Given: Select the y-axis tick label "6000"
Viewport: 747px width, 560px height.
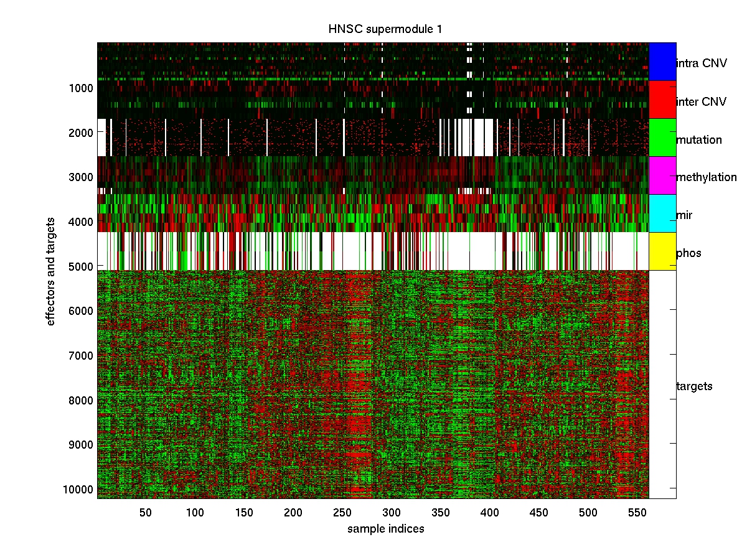Looking at the screenshot, I should pos(82,310).
